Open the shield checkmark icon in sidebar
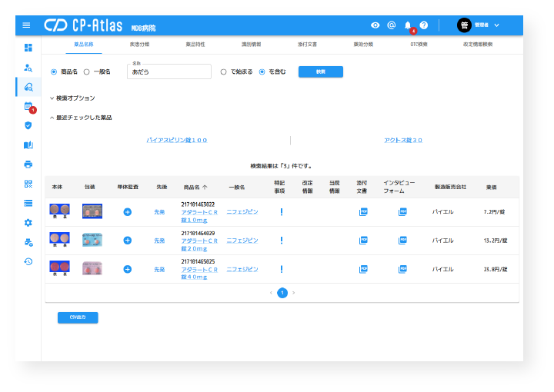Screen dimensions: 554x392 tap(28, 125)
